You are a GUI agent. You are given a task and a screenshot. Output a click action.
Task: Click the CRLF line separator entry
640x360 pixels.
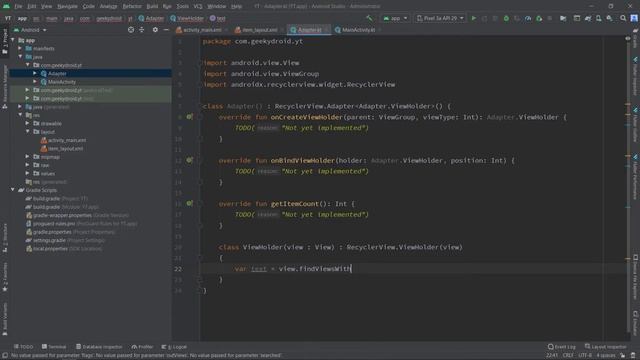(568, 356)
